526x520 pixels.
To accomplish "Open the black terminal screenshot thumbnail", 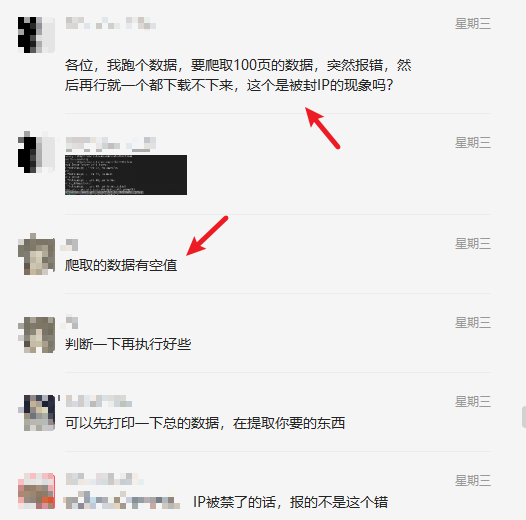I will pos(126,175).
